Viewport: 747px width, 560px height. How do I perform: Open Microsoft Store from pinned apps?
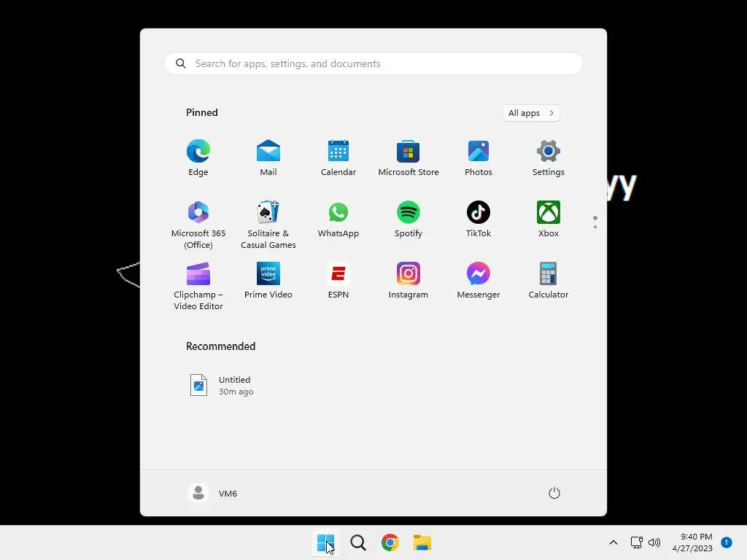pos(409,158)
